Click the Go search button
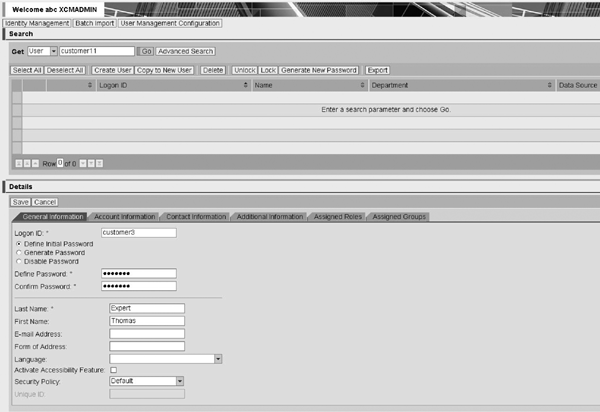Image resolution: width=600 pixels, height=412 pixels. (x=146, y=51)
